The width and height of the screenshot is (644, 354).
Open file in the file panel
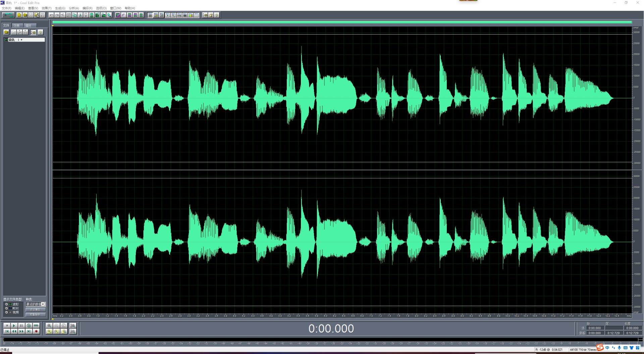(x=6, y=32)
